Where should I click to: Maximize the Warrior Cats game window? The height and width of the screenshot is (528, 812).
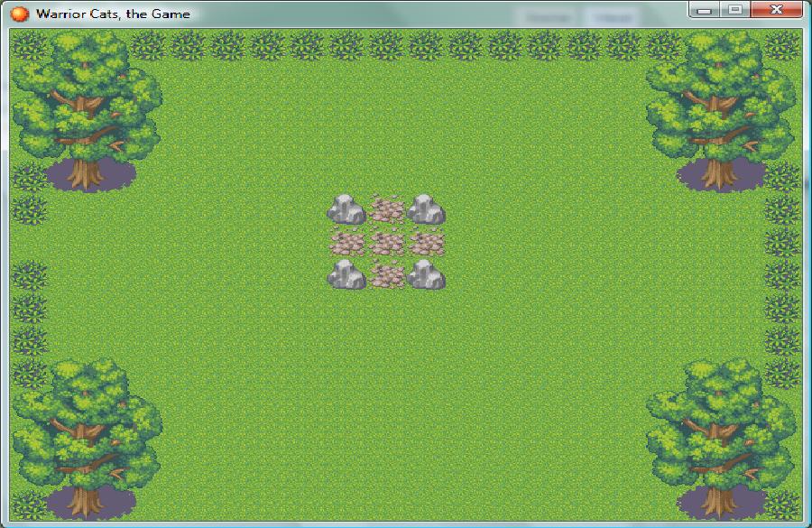coord(734,10)
